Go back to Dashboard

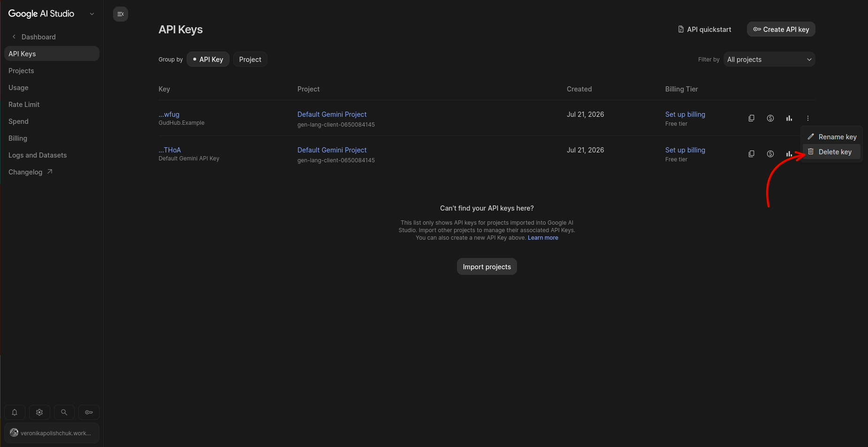[x=34, y=37]
